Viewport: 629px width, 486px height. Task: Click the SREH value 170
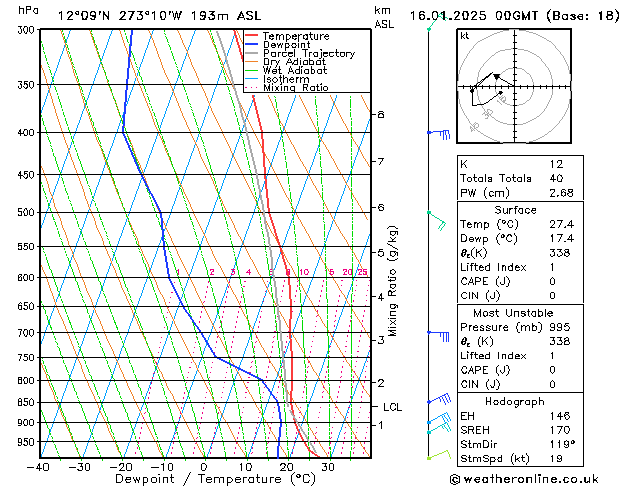(560, 430)
